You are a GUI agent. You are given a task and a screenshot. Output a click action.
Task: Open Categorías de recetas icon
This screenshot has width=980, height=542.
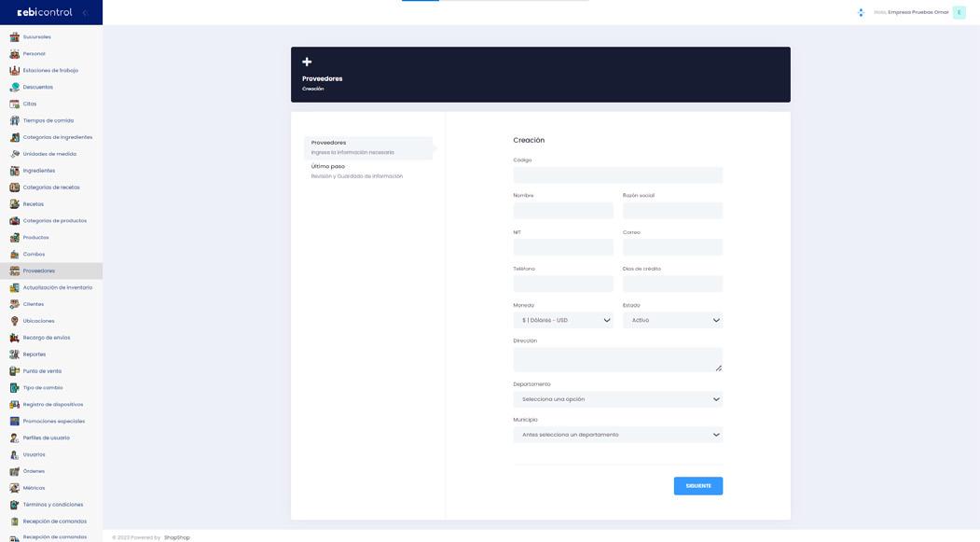pos(14,187)
